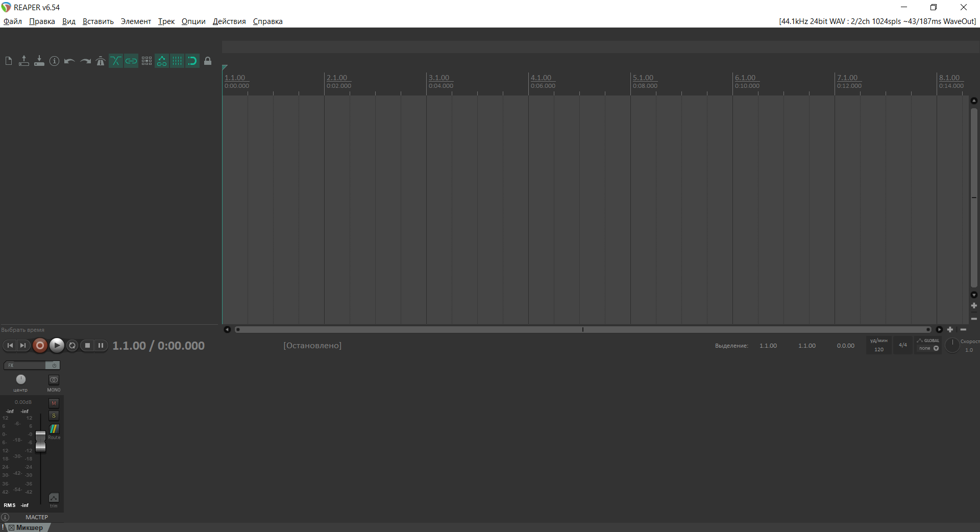Image resolution: width=980 pixels, height=532 pixels.
Task: Toggle envelope points move with items
Action: click(162, 61)
